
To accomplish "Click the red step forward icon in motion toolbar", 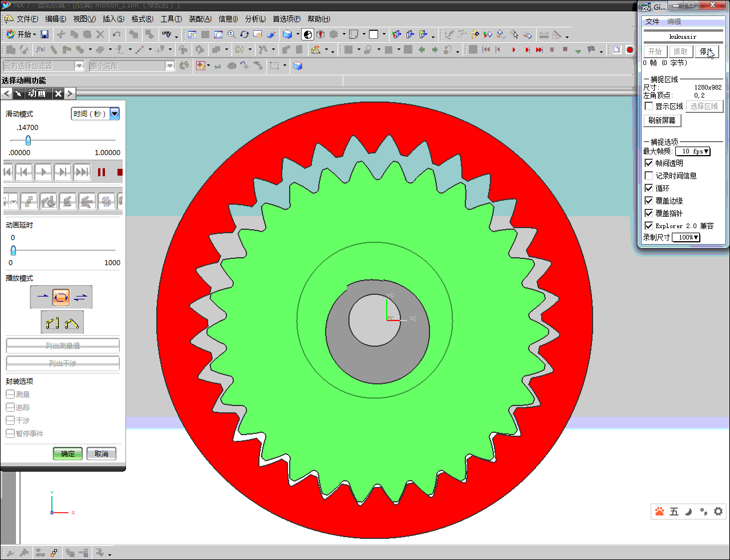I will 526,50.
